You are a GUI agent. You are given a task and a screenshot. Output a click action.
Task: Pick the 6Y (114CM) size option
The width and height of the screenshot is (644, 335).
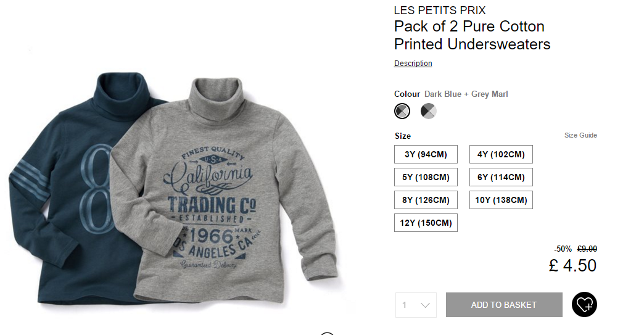coord(501,177)
